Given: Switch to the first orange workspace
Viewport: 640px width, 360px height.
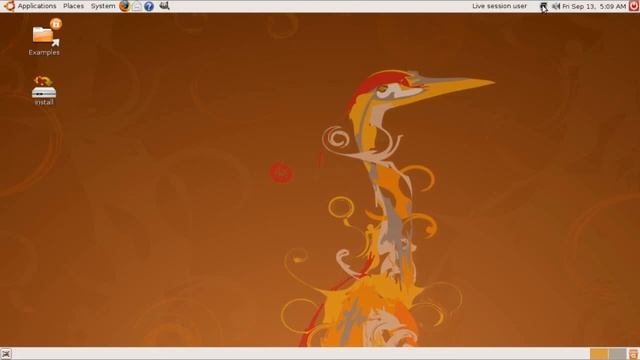Looking at the screenshot, I should click(x=599, y=354).
